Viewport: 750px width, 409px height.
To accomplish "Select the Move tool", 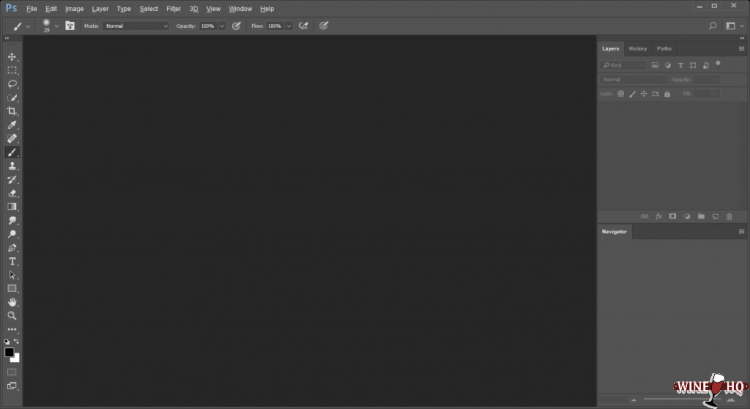I will pyautogui.click(x=12, y=56).
